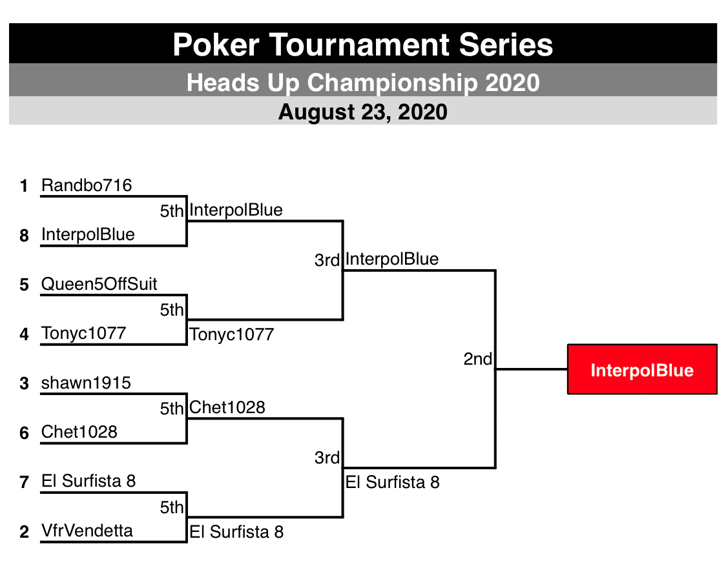Click seed 3 player shawn1915

pos(87,383)
